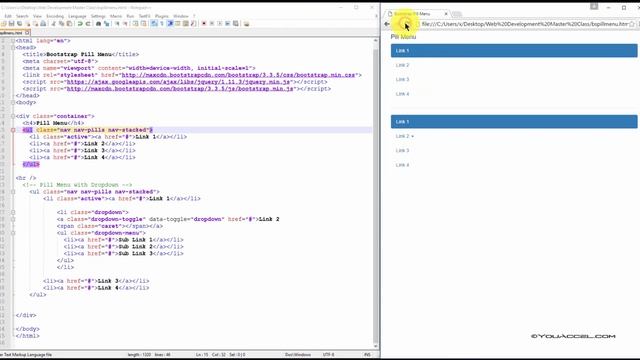This screenshot has height=360, width=640.
Task: Click the Zoom In toolbar icon
Action: [117, 24]
